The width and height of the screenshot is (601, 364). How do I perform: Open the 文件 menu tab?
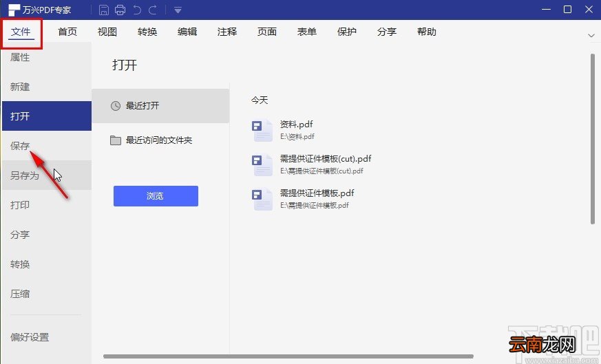pos(21,32)
